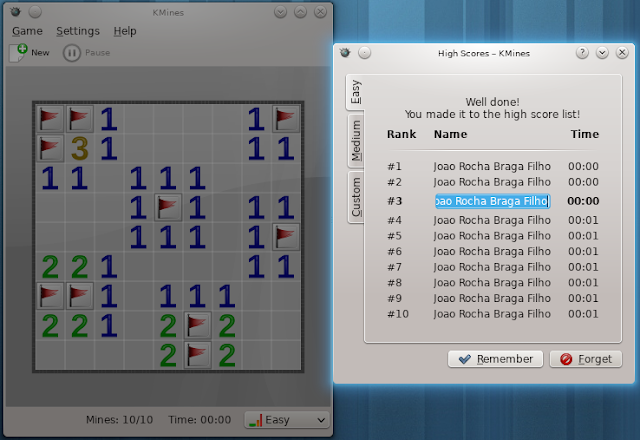Click the #9 rank label
This screenshot has height=440, width=640.
395,298
